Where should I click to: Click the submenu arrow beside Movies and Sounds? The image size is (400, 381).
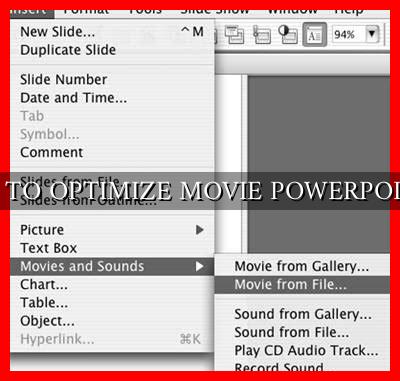(200, 266)
